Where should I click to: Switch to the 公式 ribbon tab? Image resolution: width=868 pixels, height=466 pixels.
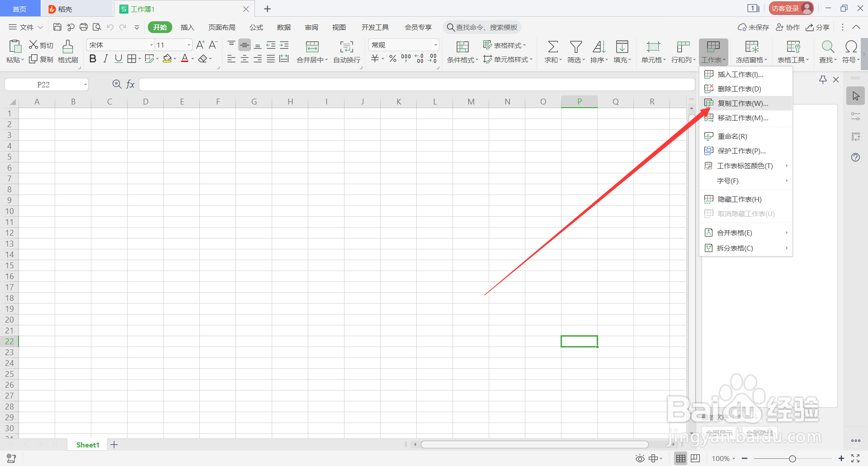(256, 27)
